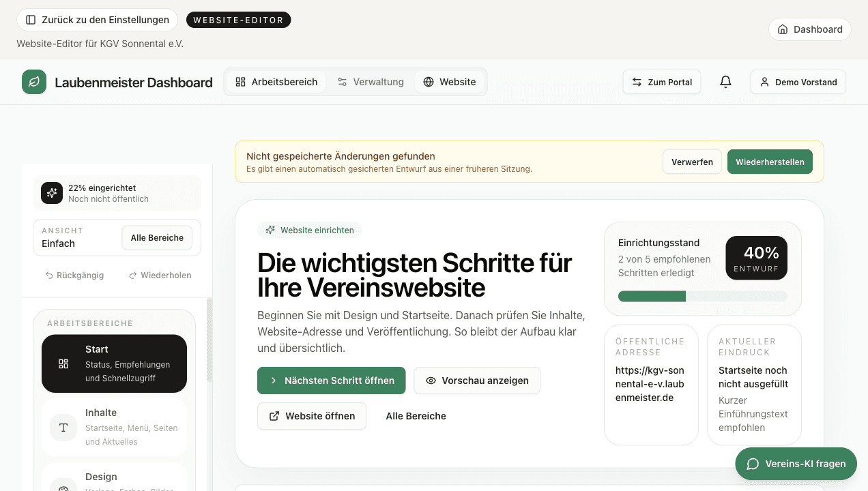Click the green Laubenmeister leaf logo
The width and height of the screenshot is (868, 491).
pyautogui.click(x=34, y=82)
